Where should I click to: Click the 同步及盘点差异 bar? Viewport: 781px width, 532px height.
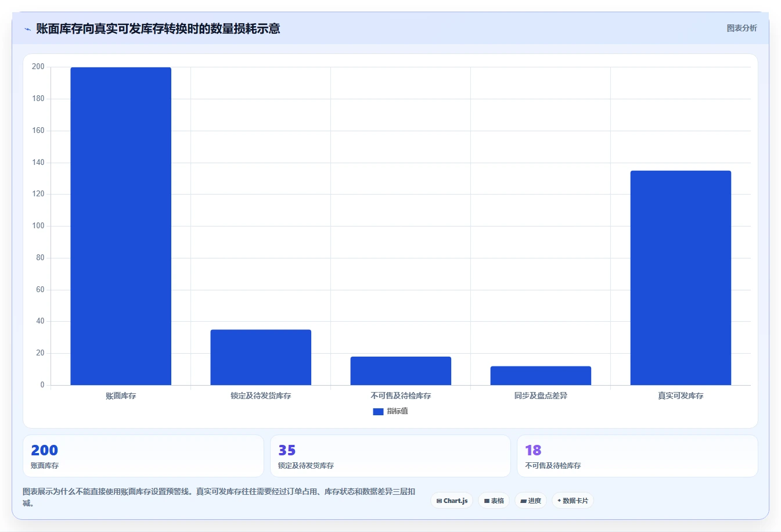coord(541,376)
